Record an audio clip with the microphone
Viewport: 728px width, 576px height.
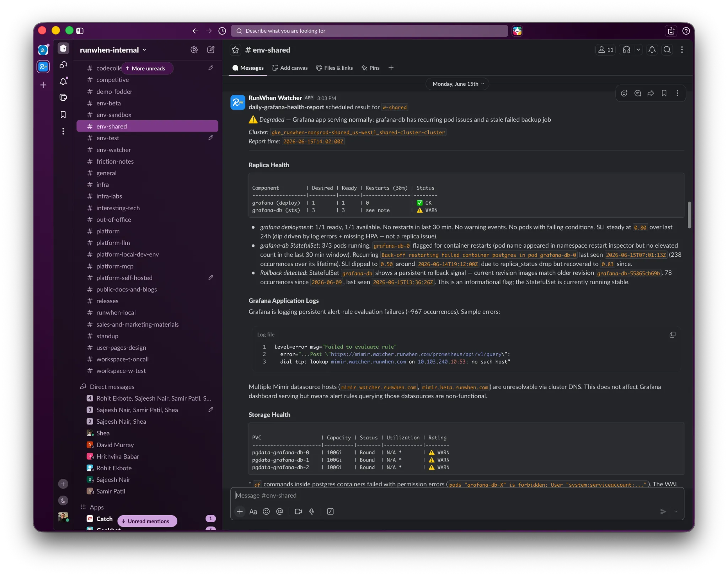[x=312, y=512]
